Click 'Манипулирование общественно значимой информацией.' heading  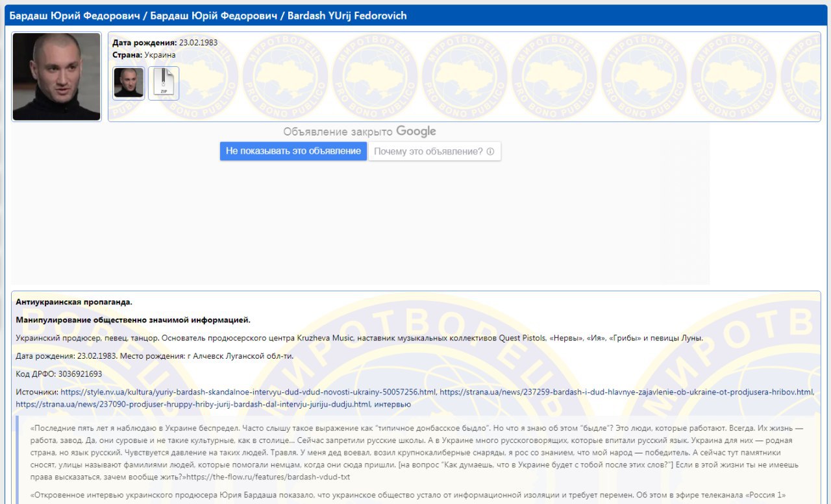133,320
